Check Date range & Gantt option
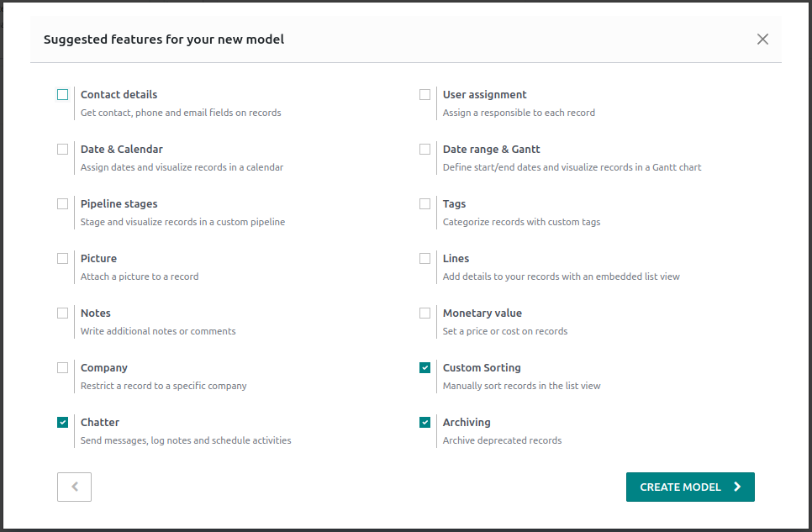Viewport: 812px width, 532px height. [425, 150]
